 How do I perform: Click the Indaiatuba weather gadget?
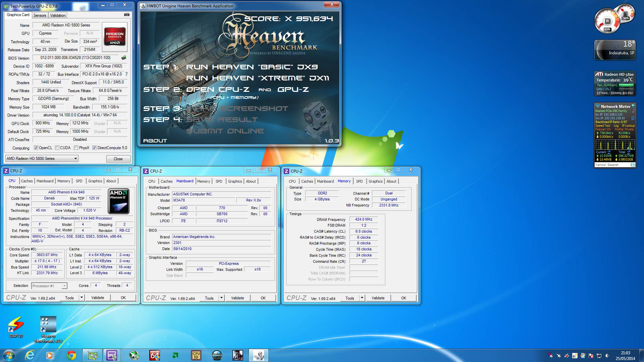615,50
